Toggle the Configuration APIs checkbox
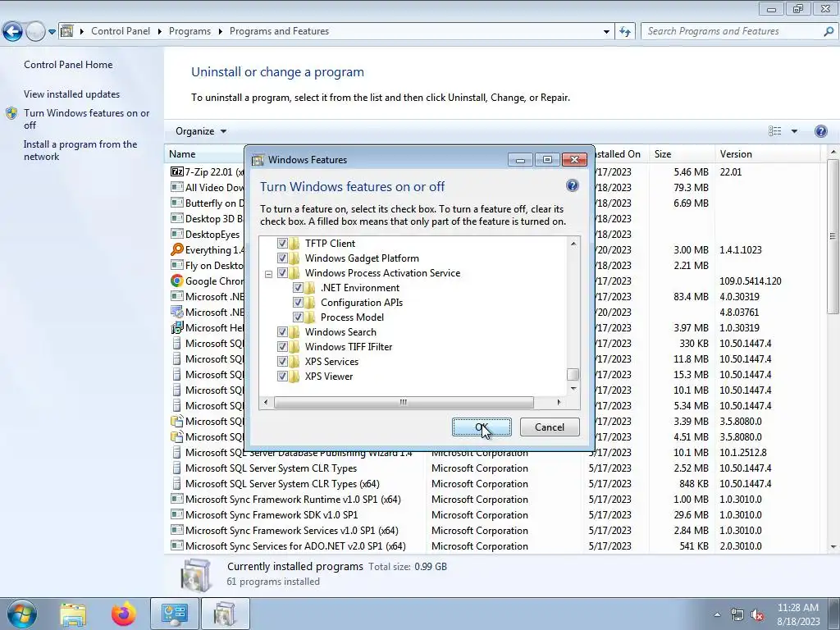Viewport: 840px width, 630px height. click(x=298, y=302)
